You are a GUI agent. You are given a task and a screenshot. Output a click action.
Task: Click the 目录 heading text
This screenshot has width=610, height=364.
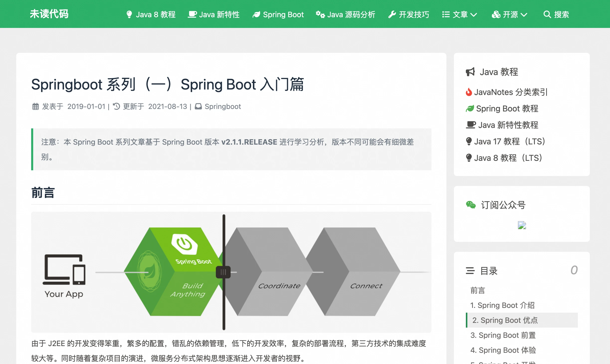click(x=489, y=271)
